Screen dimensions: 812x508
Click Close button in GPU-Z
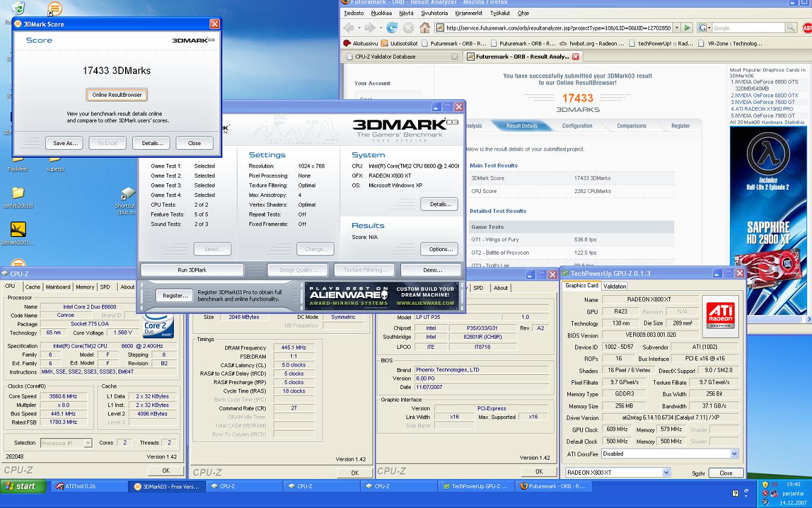click(x=726, y=473)
